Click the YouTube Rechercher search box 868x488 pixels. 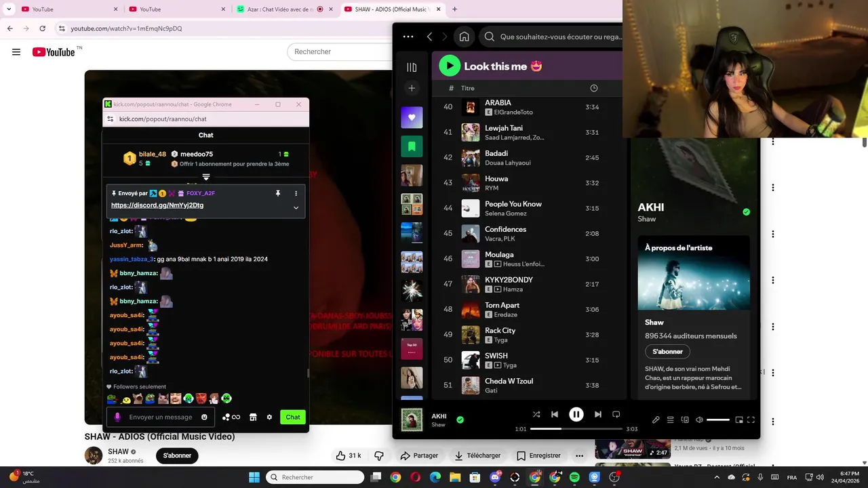339,52
